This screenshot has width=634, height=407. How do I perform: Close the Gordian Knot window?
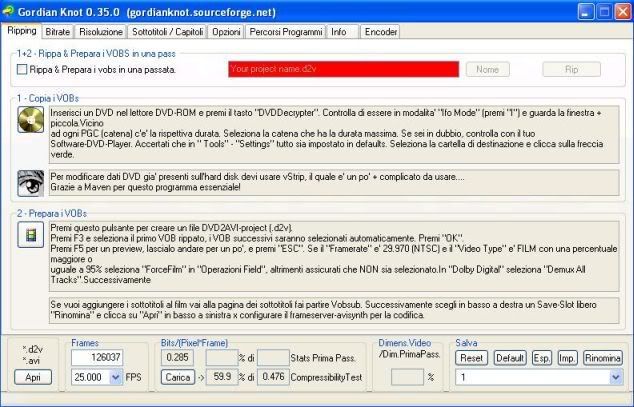pos(623,12)
